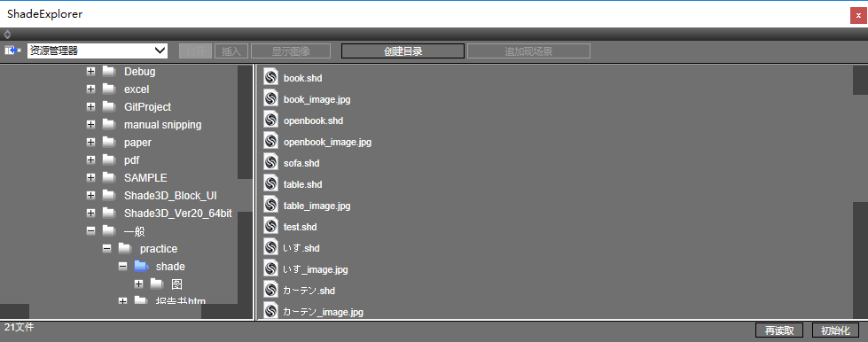
Task: Click the paper folder icon
Action: click(110, 143)
